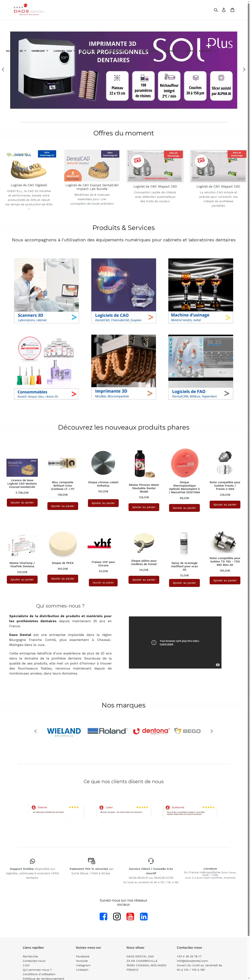Click the account login icon
The width and height of the screenshot is (250, 980).
pyautogui.click(x=224, y=10)
